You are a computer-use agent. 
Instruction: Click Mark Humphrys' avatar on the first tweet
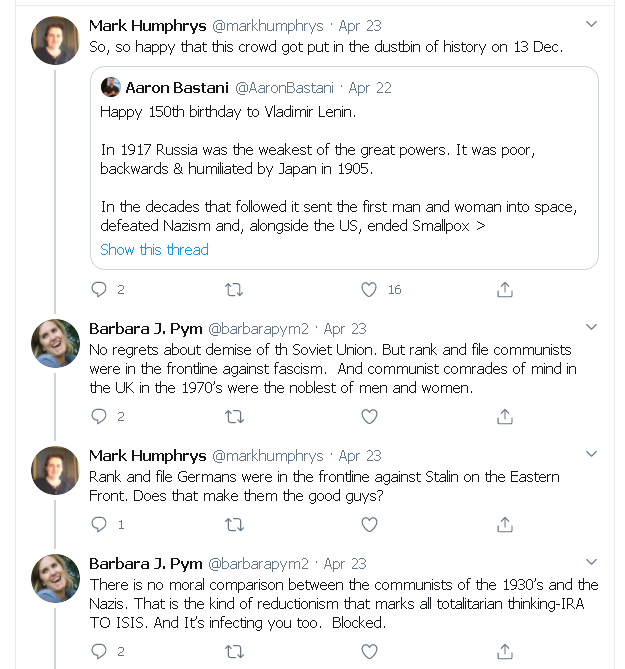[56, 40]
